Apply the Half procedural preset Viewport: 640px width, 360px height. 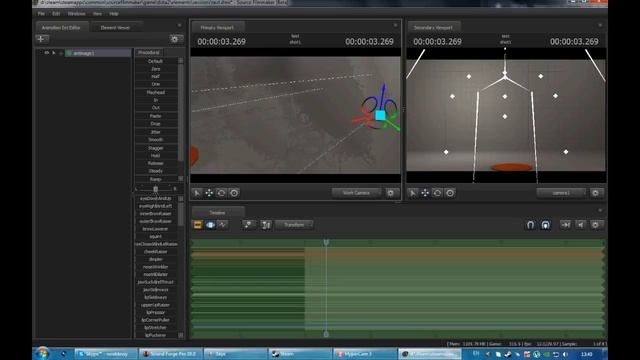pos(156,76)
